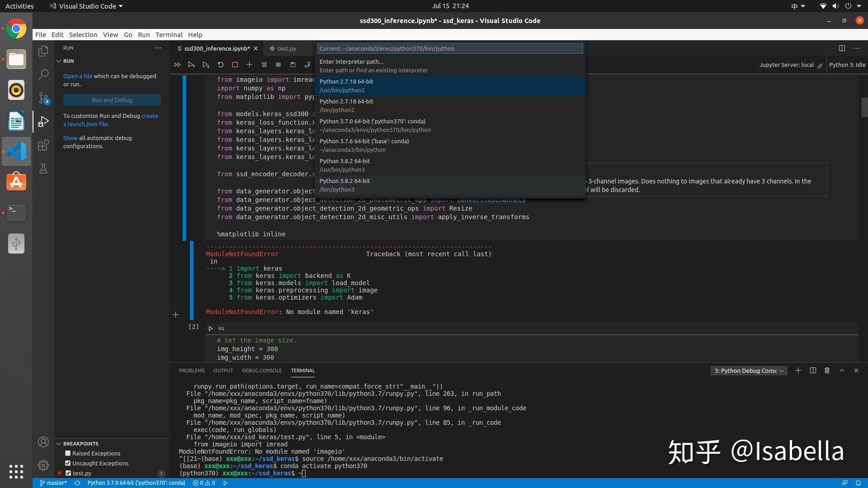Viewport: 868px width, 488px height.
Task: Collapse the BREAKPOINTS section
Action: coord(59,443)
